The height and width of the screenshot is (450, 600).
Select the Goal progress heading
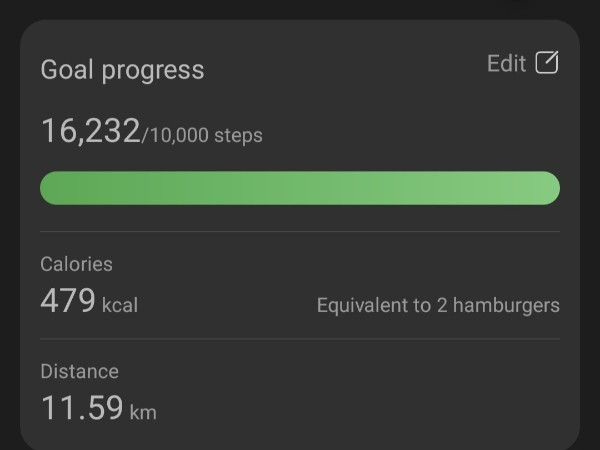[x=122, y=70]
